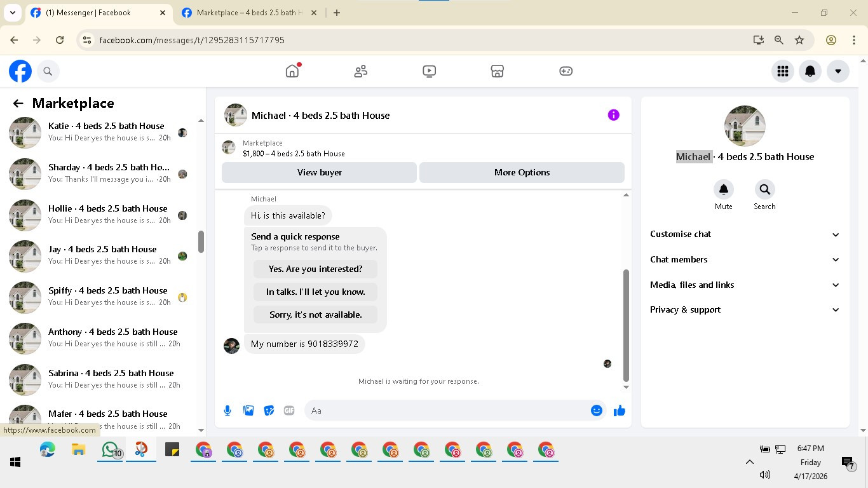868x488 pixels.
Task: Open the marketplace listing '$1,800 – 4 beds 2.5 bath House'
Action: tap(294, 154)
